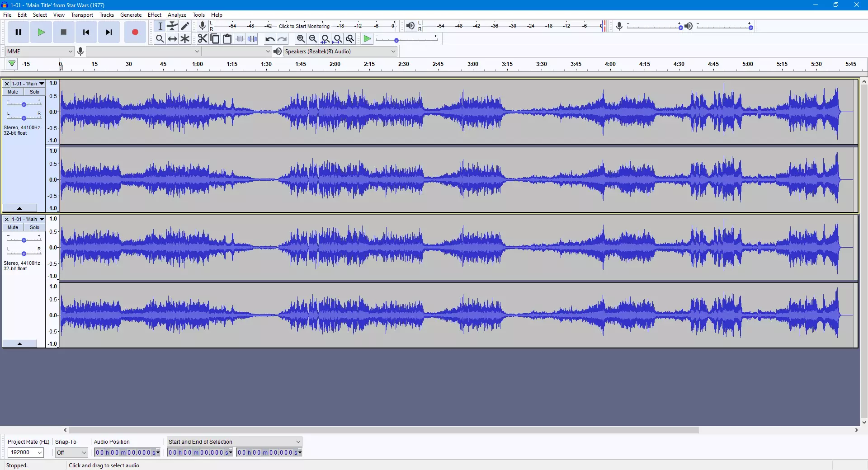
Task: Select the Zoom (magnifier) tool
Action: 160,39
